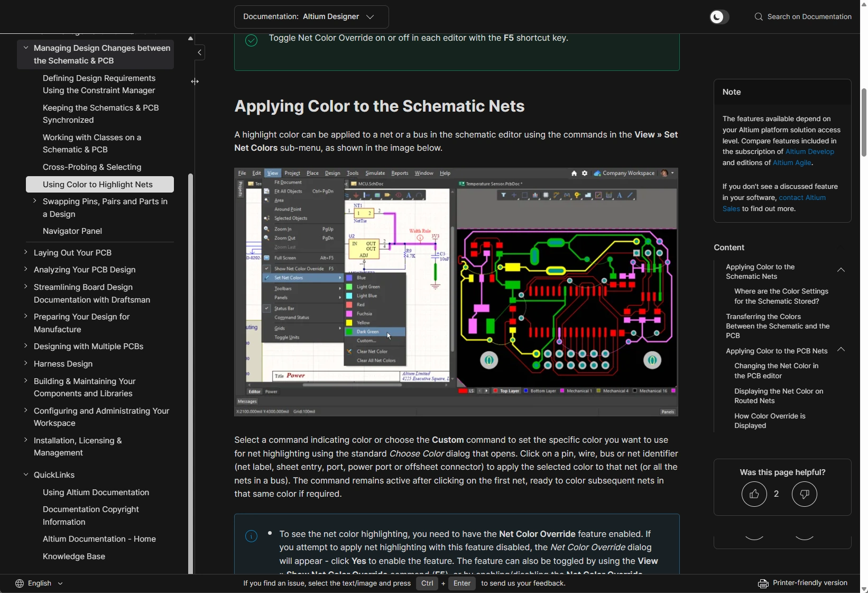Open the Altium Designer documentation dropdown

311,17
